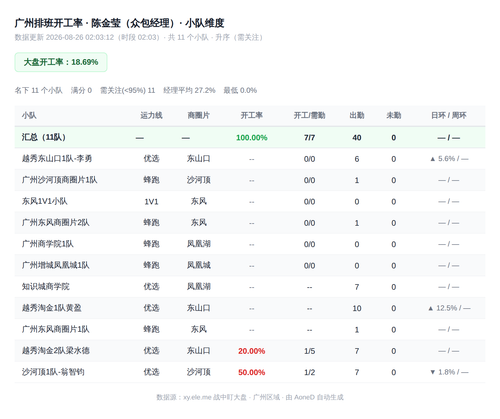Click the 大盘开工率 18.69% badge
The image size is (500, 419).
(61, 62)
